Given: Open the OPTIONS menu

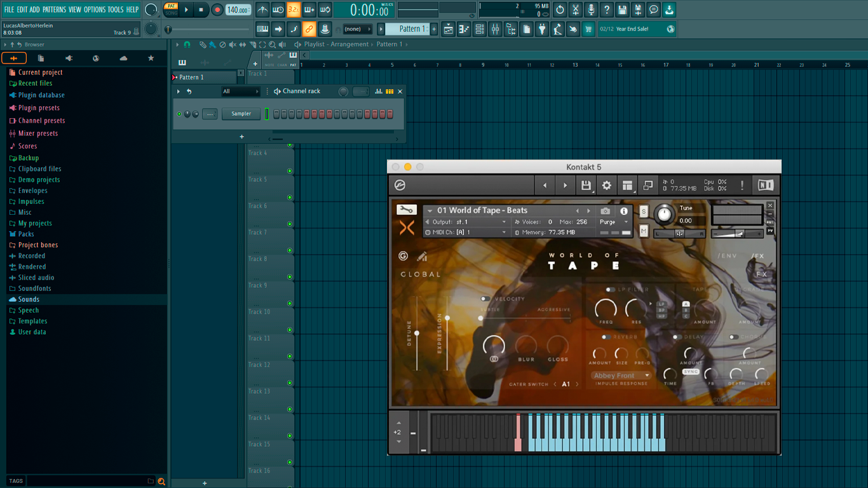Looking at the screenshot, I should (x=95, y=10).
